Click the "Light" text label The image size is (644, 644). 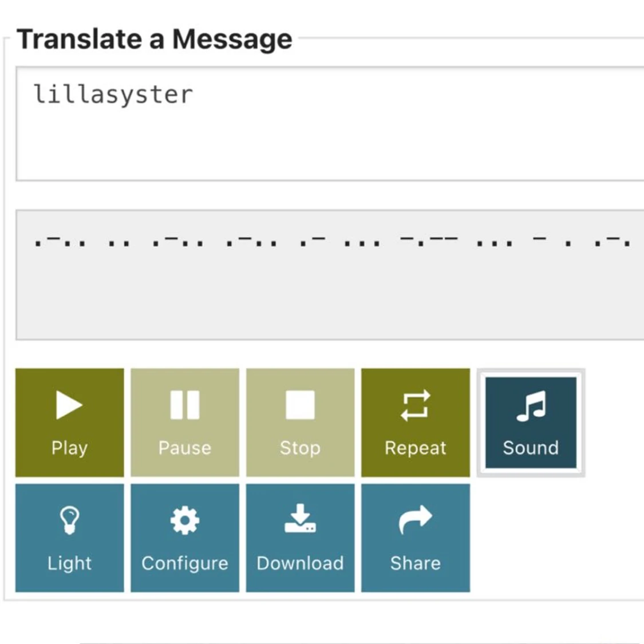pos(69,563)
